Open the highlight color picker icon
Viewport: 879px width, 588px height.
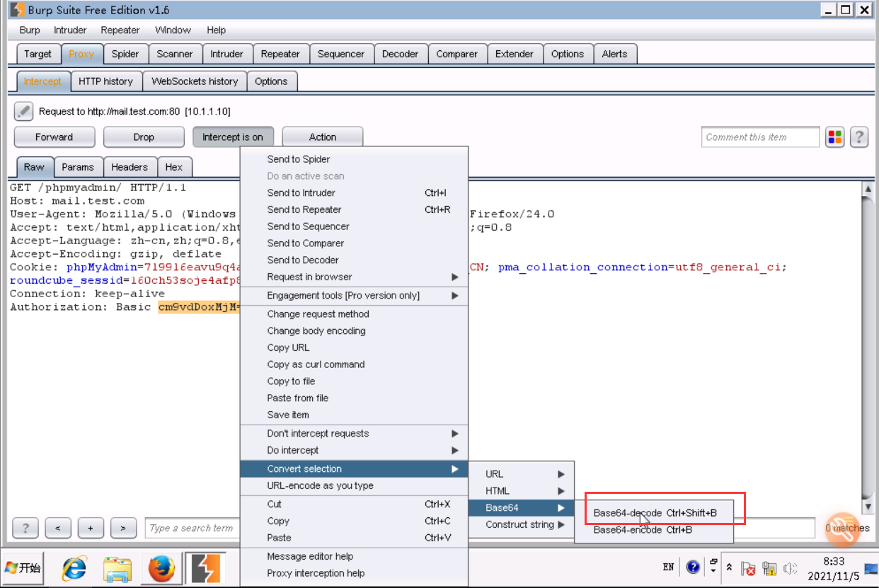pos(835,137)
